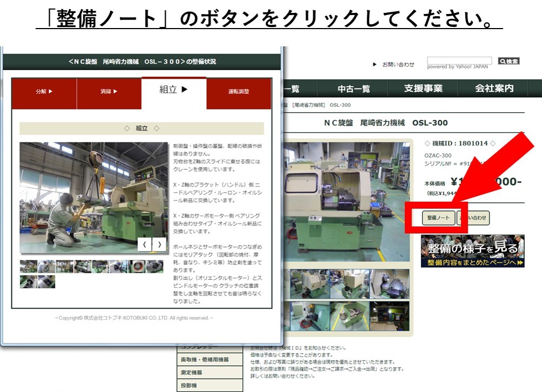Screen dimensions: 542x392
Task: Click the 整備の様子を見る banner
Action: pos(472,251)
